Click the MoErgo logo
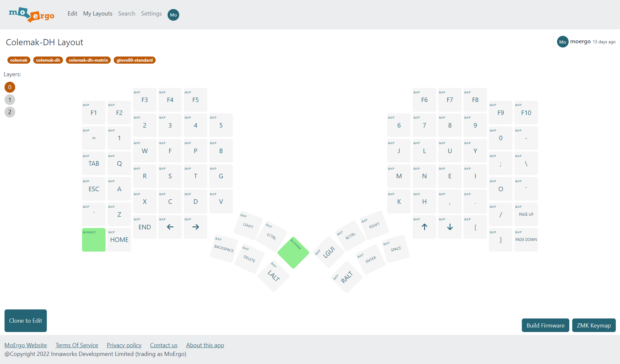This screenshot has width=620, height=364. (x=31, y=15)
